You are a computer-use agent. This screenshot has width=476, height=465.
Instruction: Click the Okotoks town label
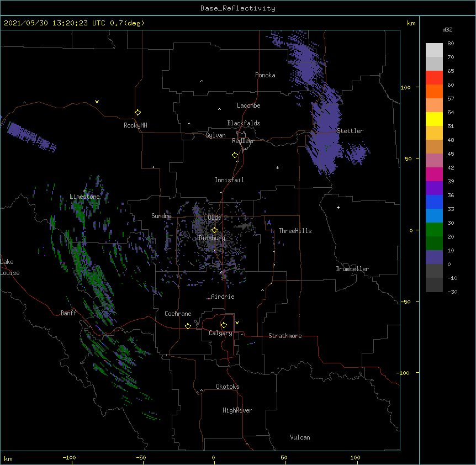228,387
